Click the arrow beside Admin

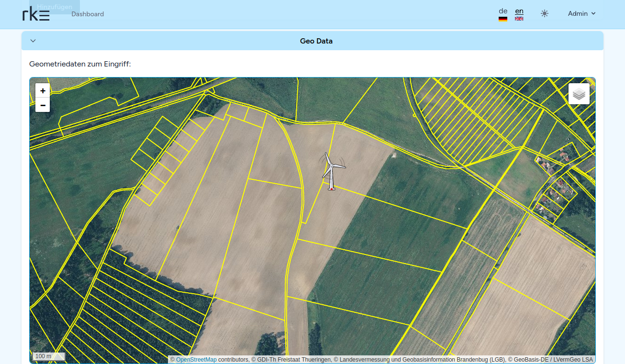tap(593, 13)
